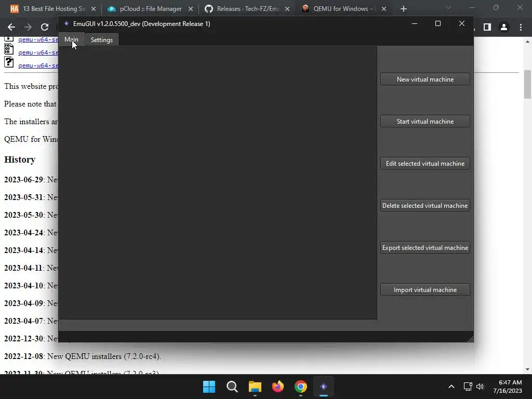Click the 2023-04-24 history date
532x399 pixels.
point(23,232)
